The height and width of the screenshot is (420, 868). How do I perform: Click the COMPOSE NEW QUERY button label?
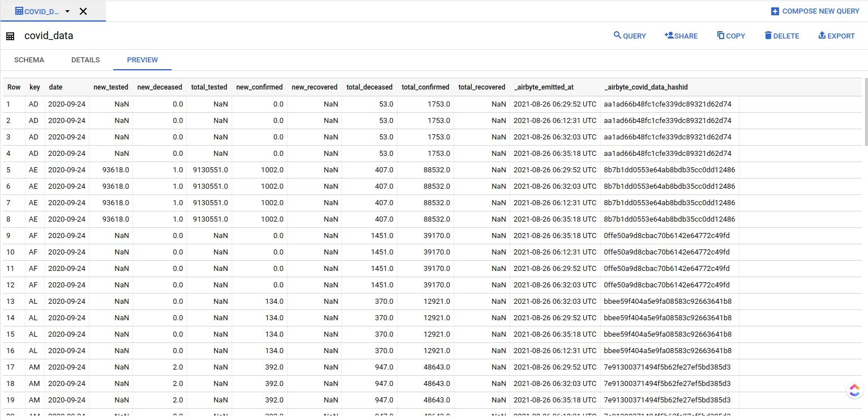[821, 11]
